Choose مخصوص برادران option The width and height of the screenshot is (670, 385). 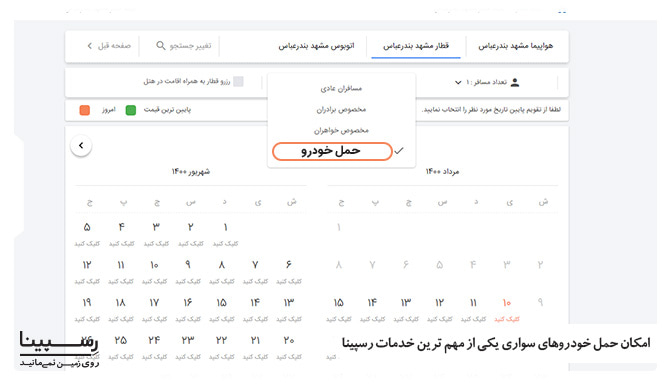(x=341, y=109)
